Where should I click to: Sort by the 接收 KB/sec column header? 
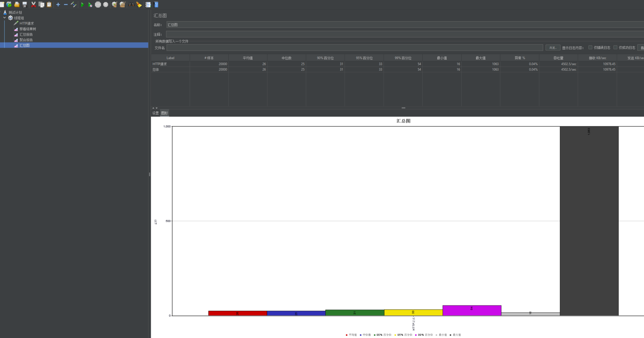coord(597,58)
